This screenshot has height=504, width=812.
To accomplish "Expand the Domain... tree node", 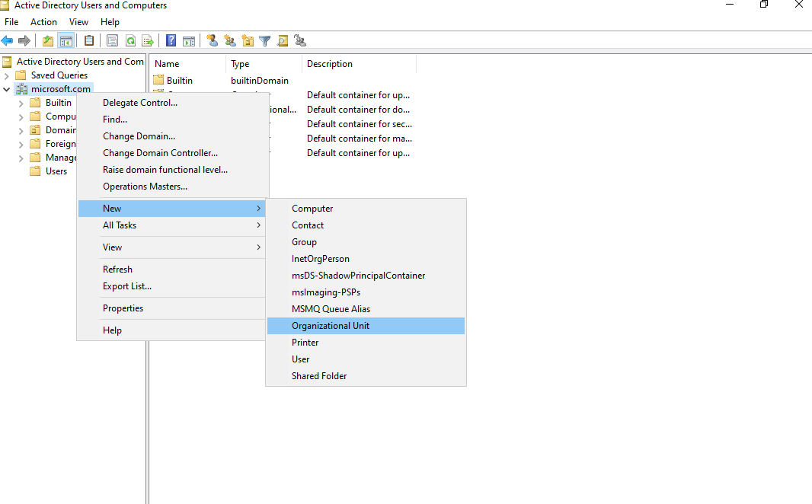I will (x=21, y=130).
